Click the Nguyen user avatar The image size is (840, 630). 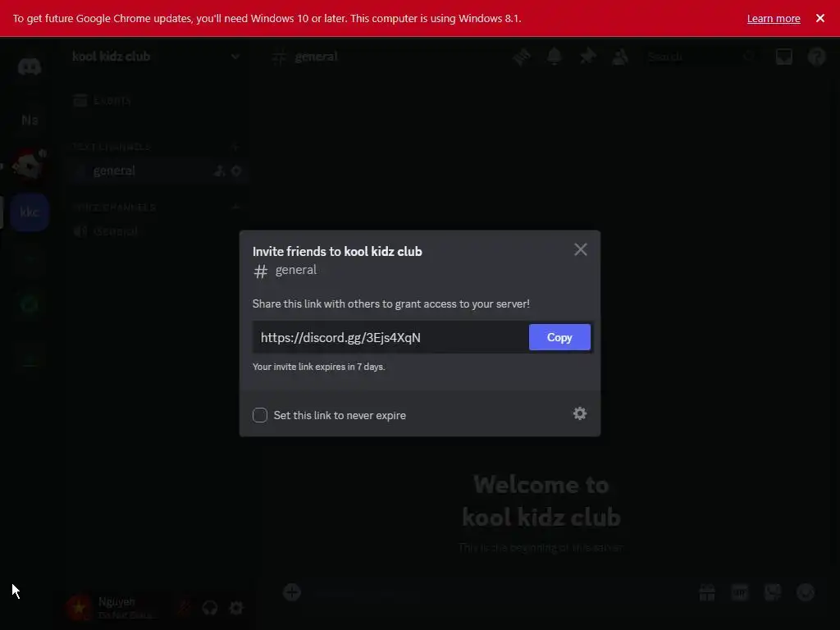(x=80, y=608)
